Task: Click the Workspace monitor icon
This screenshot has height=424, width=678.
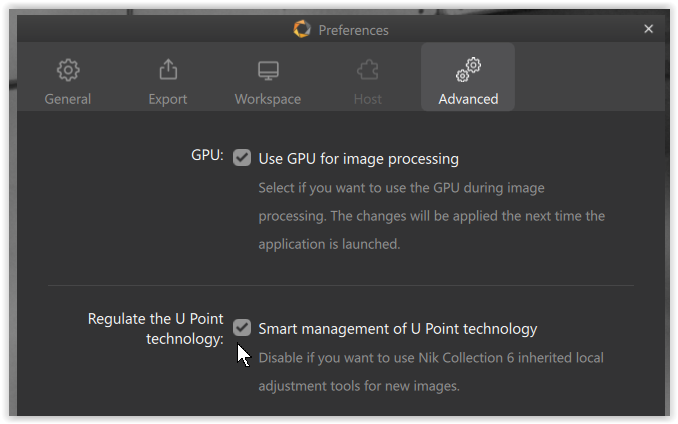Action: (268, 70)
